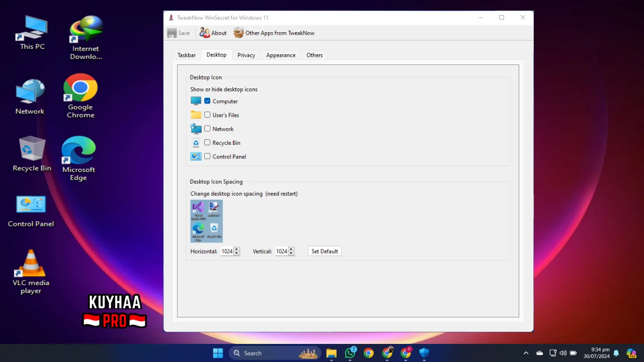This screenshot has height=362, width=644.
Task: Click the Recycle Bin icon in list
Action: pyautogui.click(x=196, y=143)
